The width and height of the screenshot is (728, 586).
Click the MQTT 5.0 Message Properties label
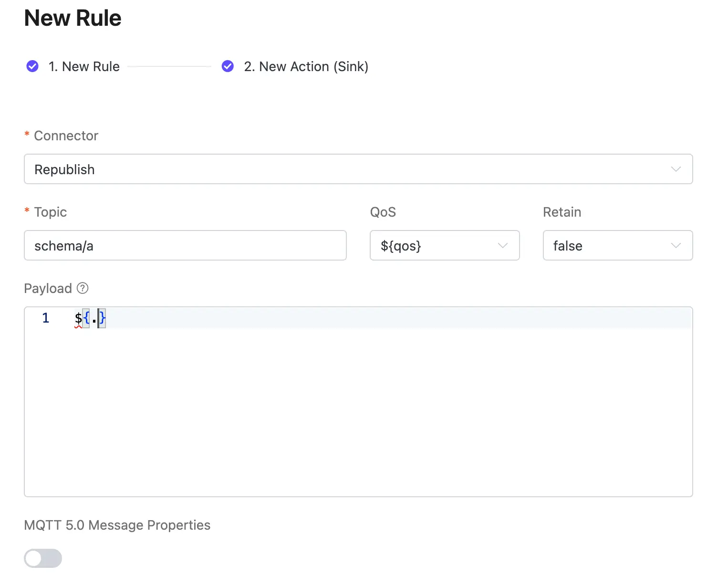pos(117,525)
